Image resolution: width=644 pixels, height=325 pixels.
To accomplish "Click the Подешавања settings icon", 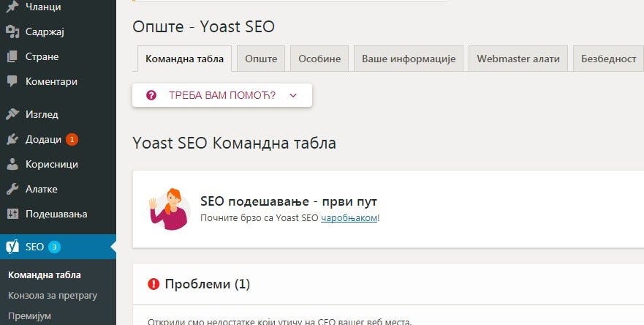I will (12, 214).
